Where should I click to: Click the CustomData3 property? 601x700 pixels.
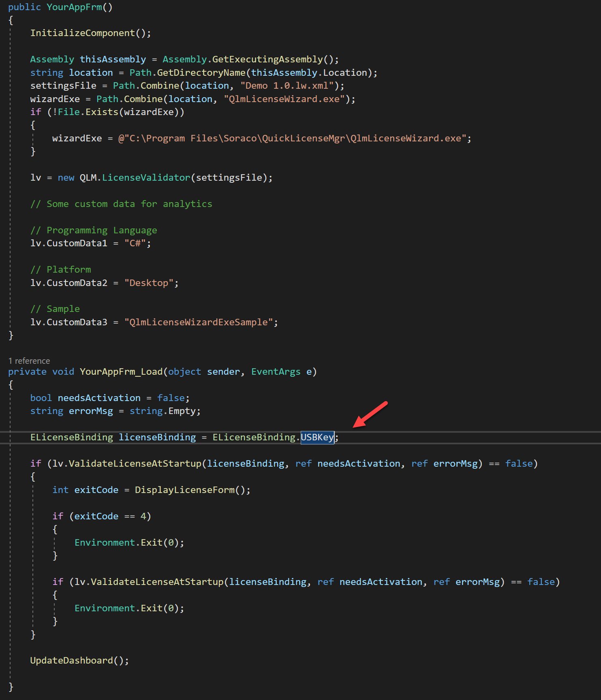77,322
